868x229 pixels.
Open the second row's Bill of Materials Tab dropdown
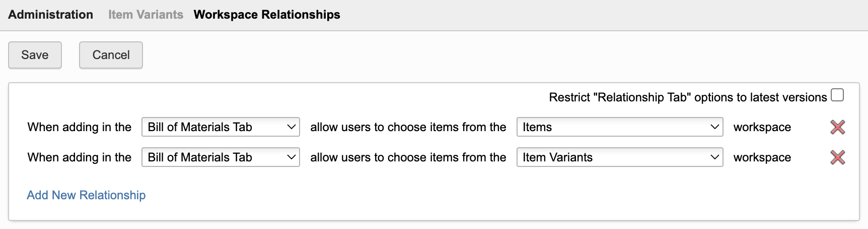click(x=221, y=157)
